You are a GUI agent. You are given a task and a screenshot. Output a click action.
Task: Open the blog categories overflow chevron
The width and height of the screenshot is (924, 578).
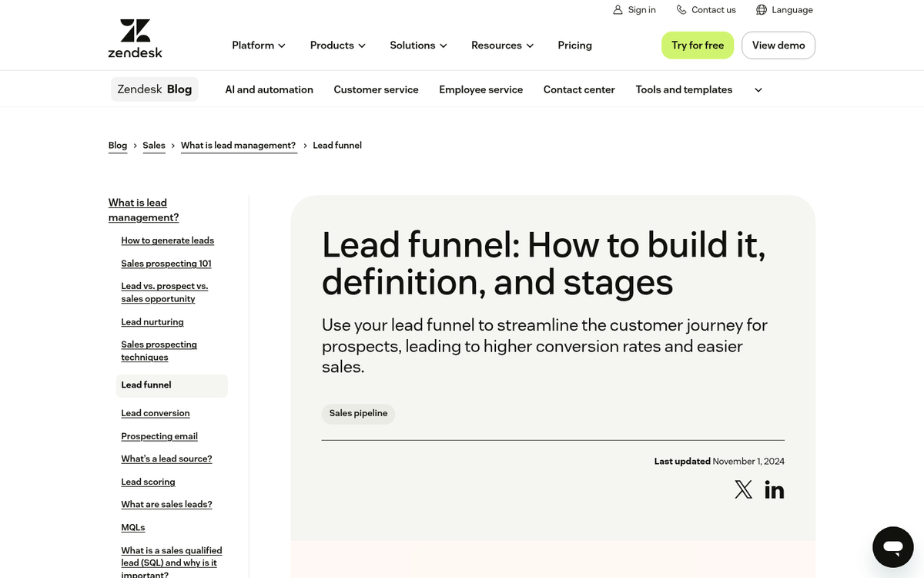tap(758, 89)
